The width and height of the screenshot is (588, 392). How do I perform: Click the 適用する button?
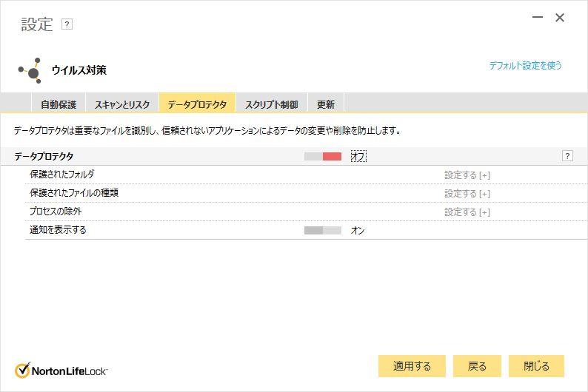click(412, 366)
